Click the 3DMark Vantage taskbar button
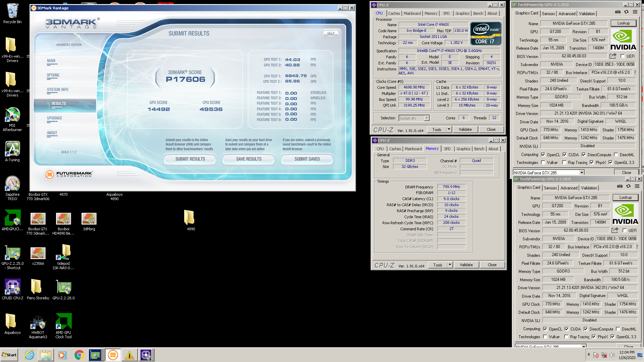The width and height of the screenshot is (644, 362). pyautogui.click(x=113, y=355)
